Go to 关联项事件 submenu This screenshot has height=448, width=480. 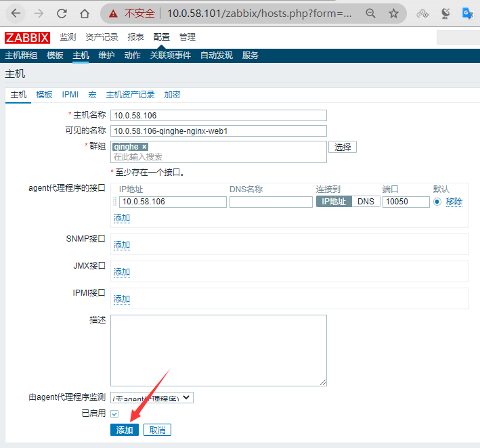tap(170, 55)
